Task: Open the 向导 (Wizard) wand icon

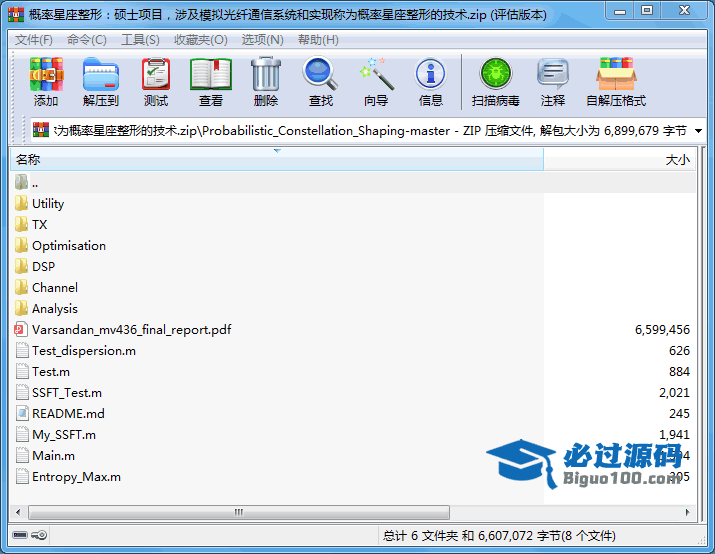Action: 376,73
